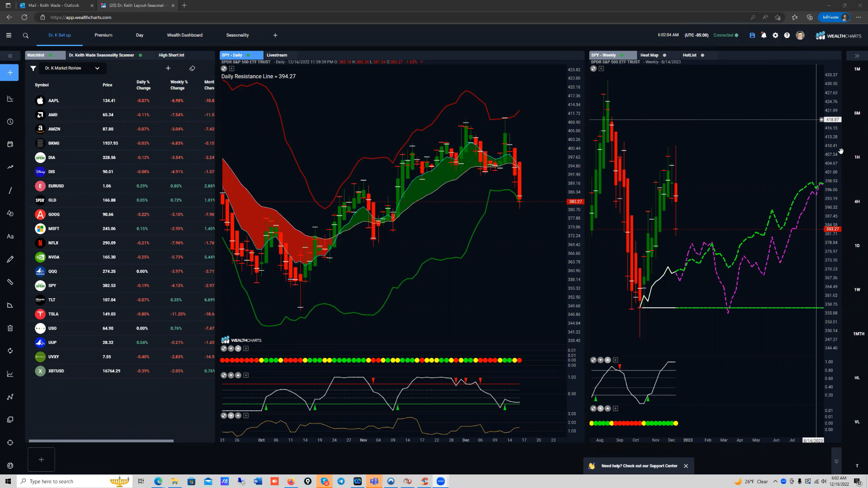Screen dimensions: 868x488
Task: Open the Livestream tab in daily chart panel
Action: 277,55
